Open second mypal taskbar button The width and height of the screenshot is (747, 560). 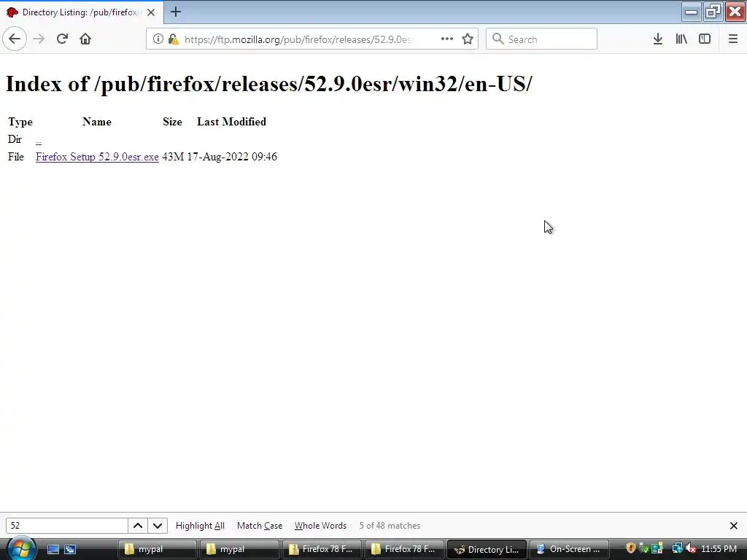(239, 549)
